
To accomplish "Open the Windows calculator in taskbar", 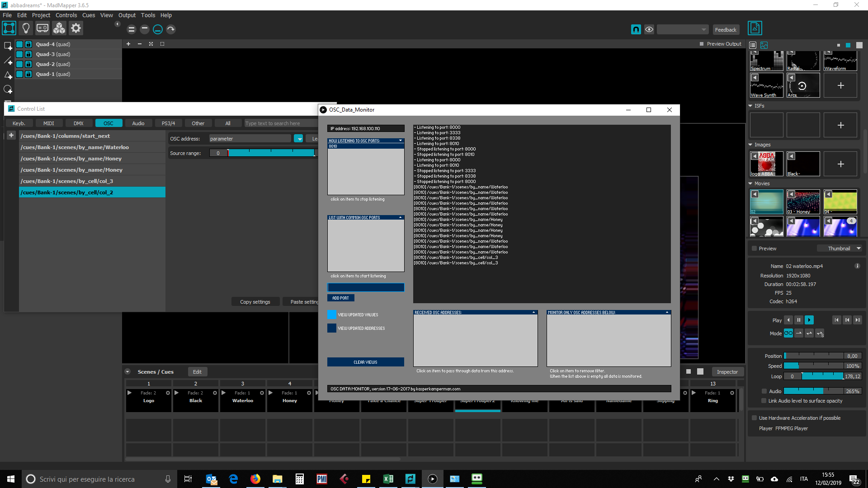I will click(299, 479).
